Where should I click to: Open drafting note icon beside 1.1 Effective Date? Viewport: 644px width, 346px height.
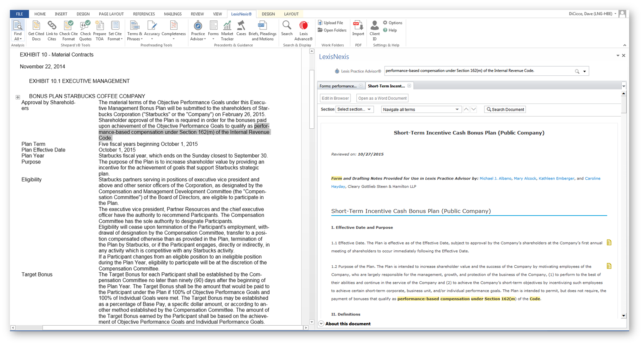(609, 243)
